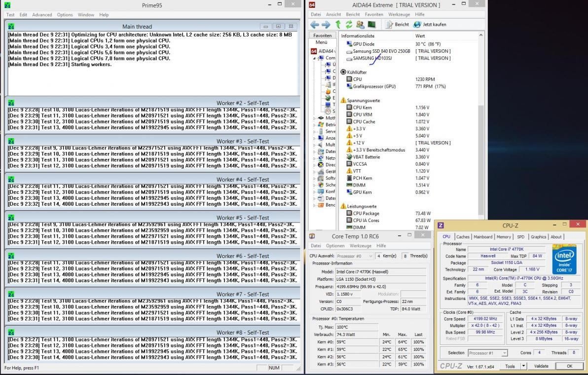
Task: Open Prime95 Advanced menu
Action: click(x=42, y=15)
